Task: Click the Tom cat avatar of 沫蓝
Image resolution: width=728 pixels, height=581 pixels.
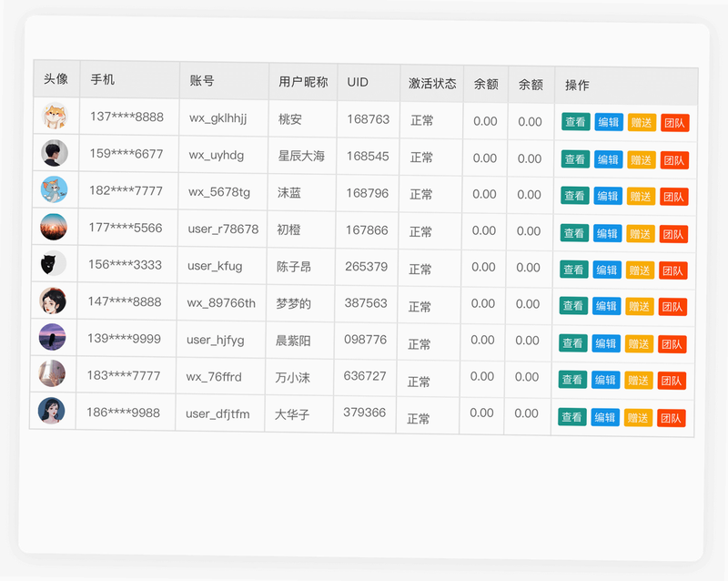Action: (54, 189)
